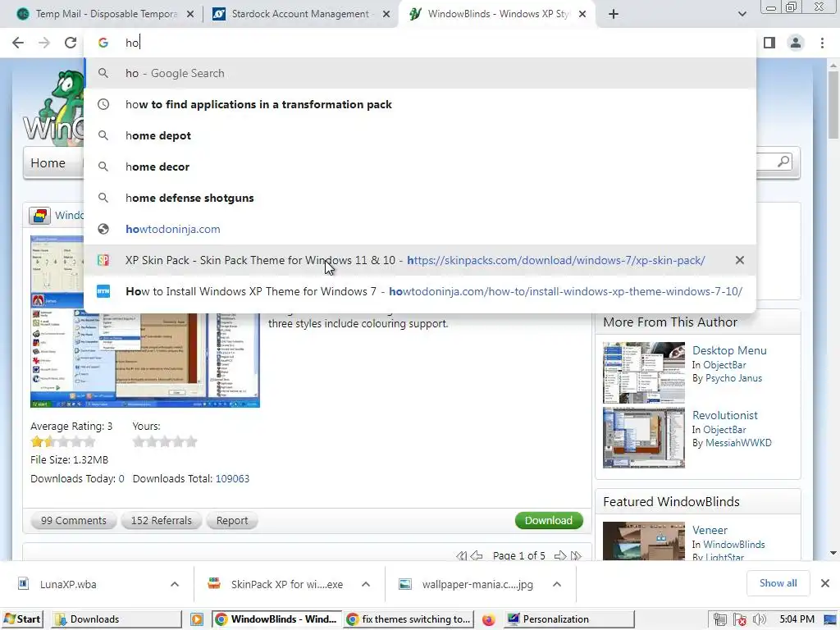
Task: Click the globe icon beside howtodoninja.com
Action: pyautogui.click(x=103, y=229)
